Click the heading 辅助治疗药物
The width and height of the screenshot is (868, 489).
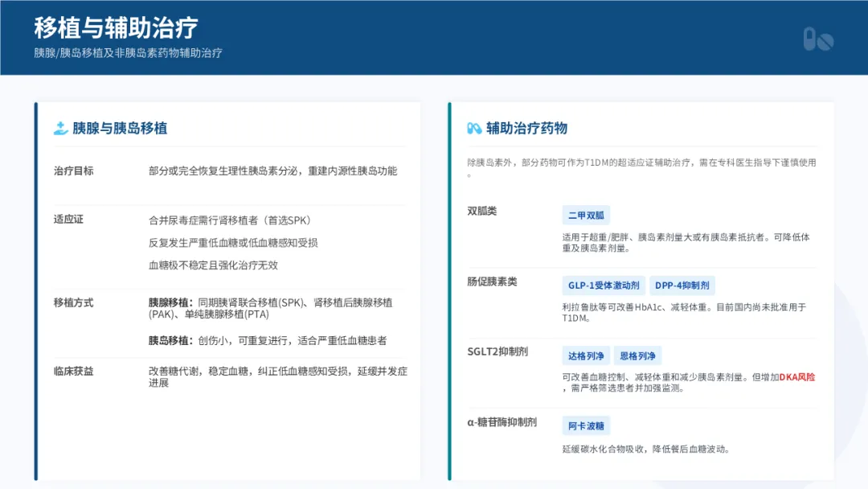point(526,129)
